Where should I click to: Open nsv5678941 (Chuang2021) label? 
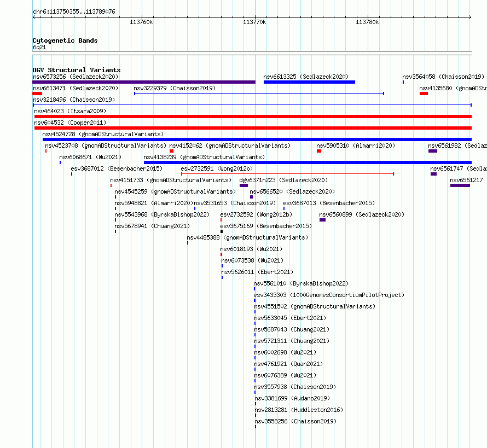[152, 226]
